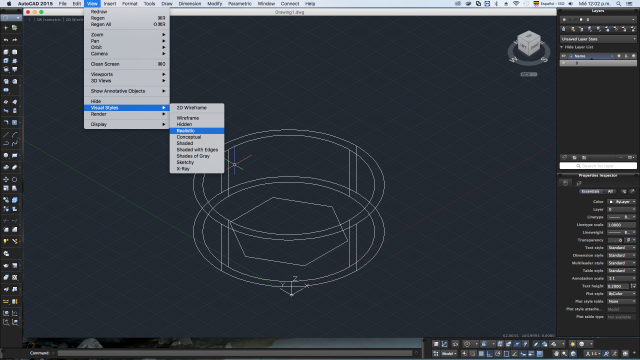This screenshot has width=640, height=360.
Task: Toggle UCS icon button in status bar top row
Action: click(444, 344)
